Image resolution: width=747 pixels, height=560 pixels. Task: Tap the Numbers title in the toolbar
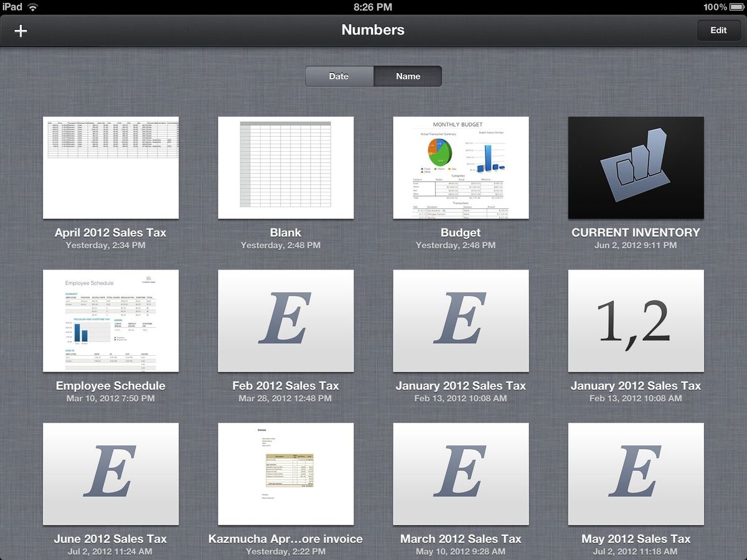tap(373, 30)
